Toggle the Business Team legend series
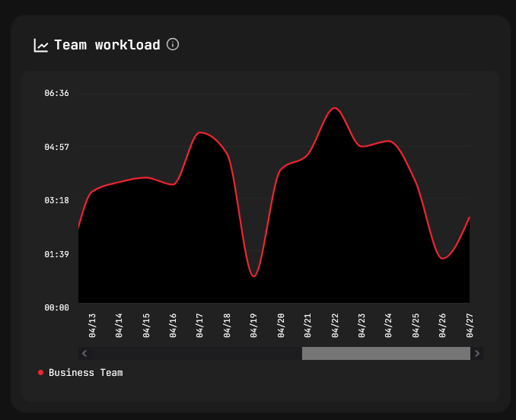This screenshot has width=516, height=420. [85, 373]
